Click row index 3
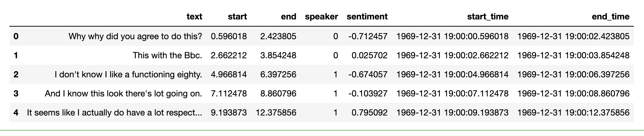 point(16,94)
